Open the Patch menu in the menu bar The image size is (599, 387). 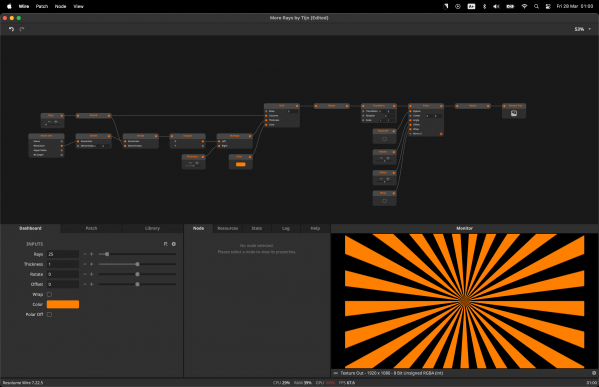(x=42, y=6)
